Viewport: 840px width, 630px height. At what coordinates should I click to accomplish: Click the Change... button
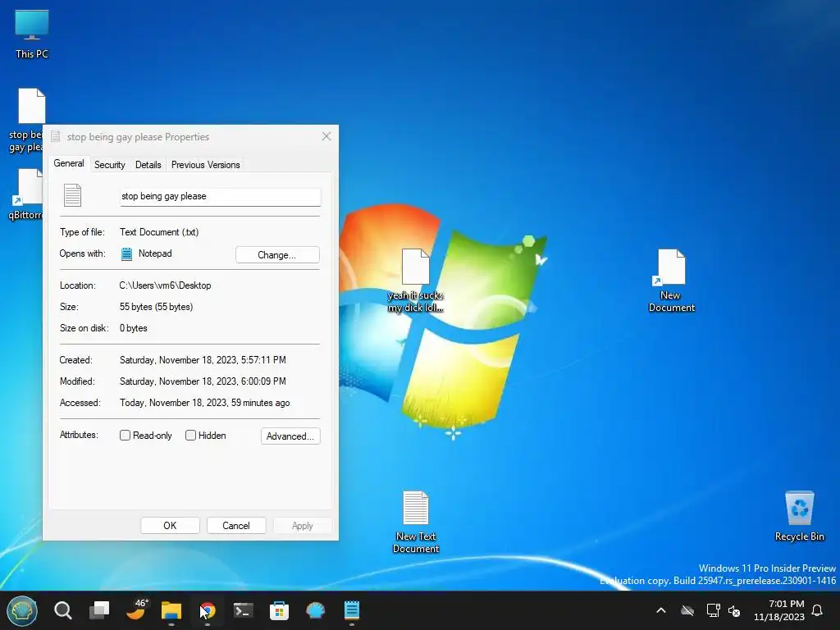point(277,255)
